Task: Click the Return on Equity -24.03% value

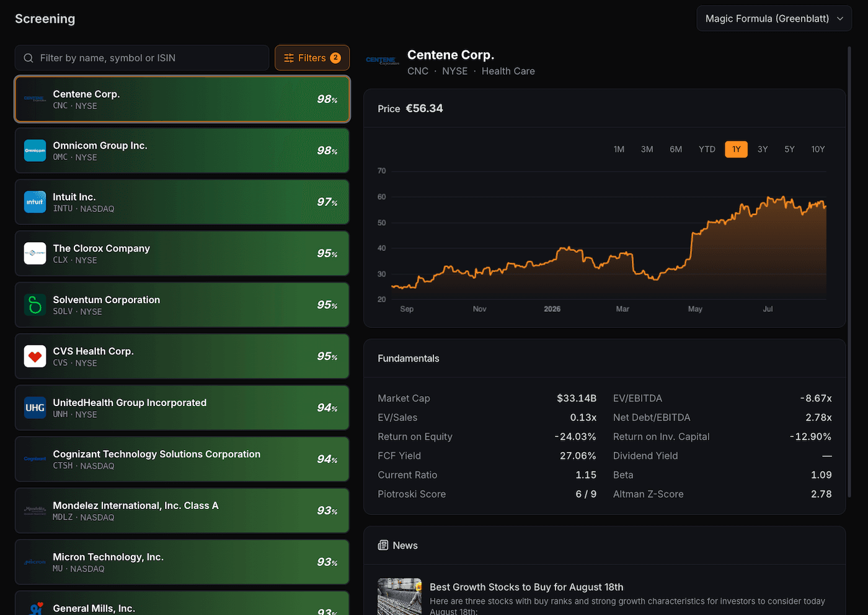Action: [x=575, y=436]
